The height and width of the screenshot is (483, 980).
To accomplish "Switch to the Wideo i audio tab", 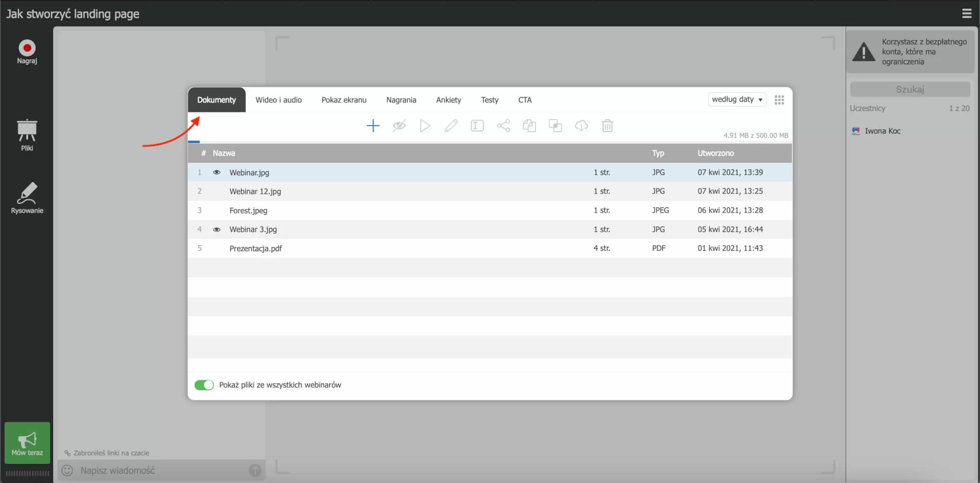I will point(278,100).
